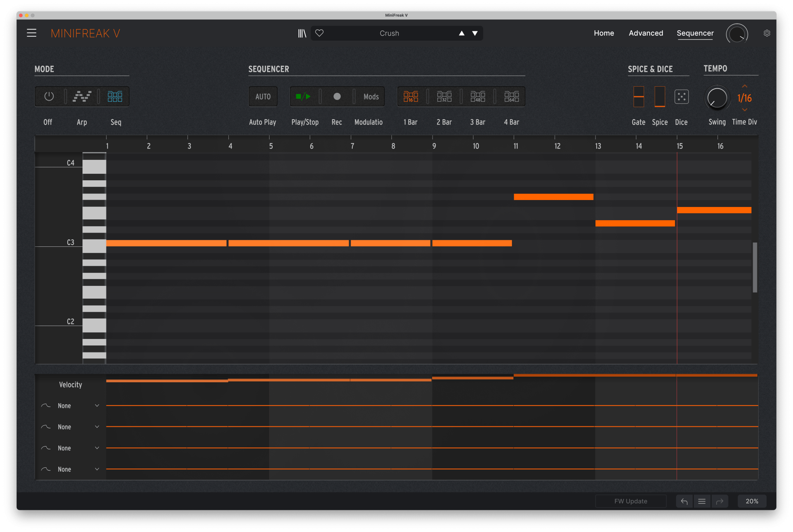Click the Gate slider
This screenshot has height=532, width=793.
(x=639, y=97)
